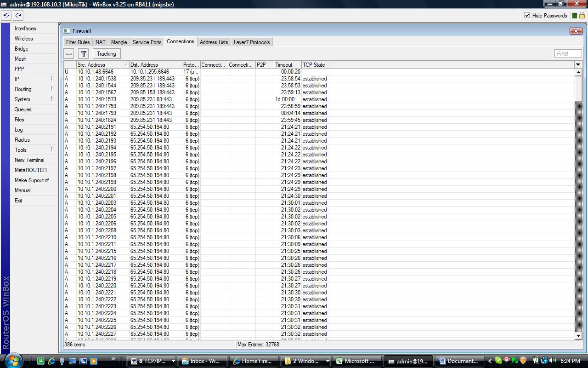Screen dimensions: 588x368
Task: Open the connection filter using the funnel icon
Action: pyautogui.click(x=83, y=53)
